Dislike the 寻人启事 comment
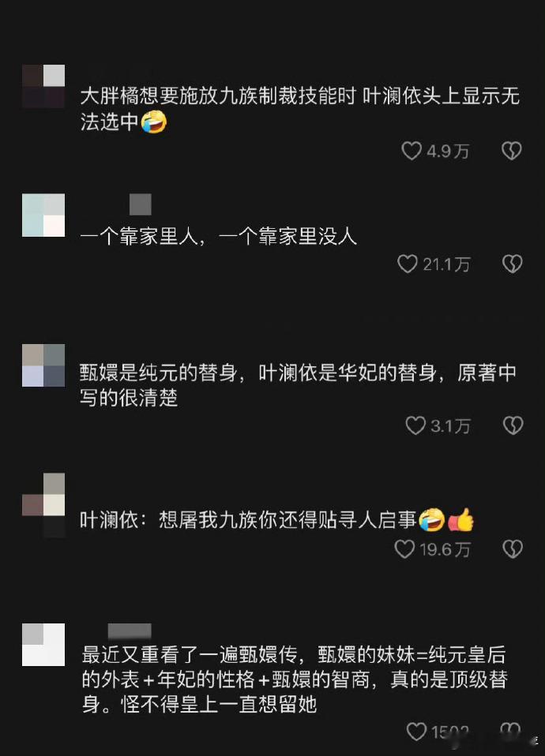 pyautogui.click(x=512, y=549)
